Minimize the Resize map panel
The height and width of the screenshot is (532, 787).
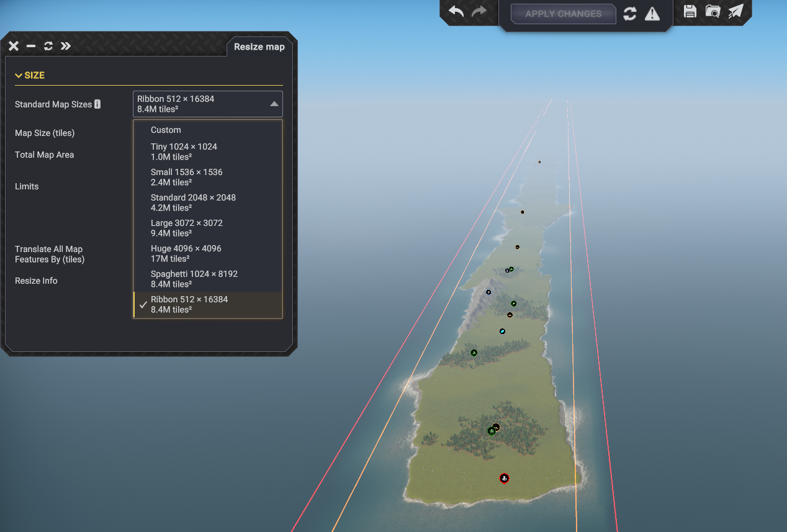pyautogui.click(x=31, y=46)
